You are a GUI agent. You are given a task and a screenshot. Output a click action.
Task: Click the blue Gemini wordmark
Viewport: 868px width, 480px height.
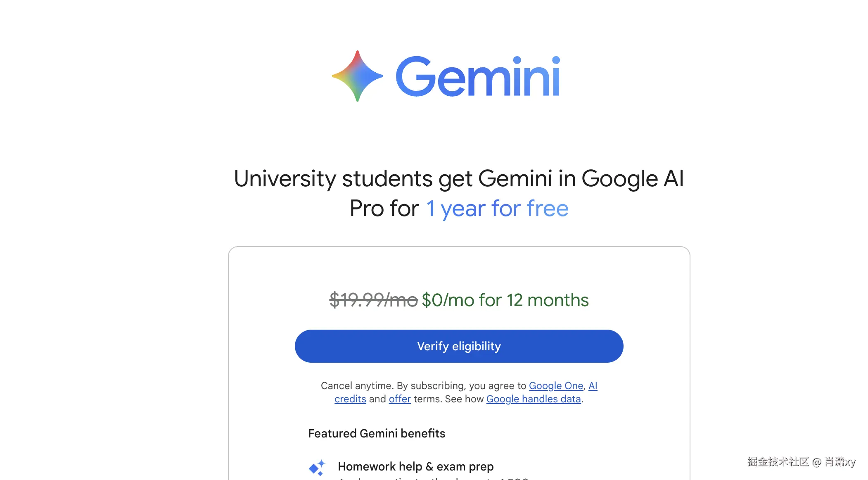click(x=478, y=77)
